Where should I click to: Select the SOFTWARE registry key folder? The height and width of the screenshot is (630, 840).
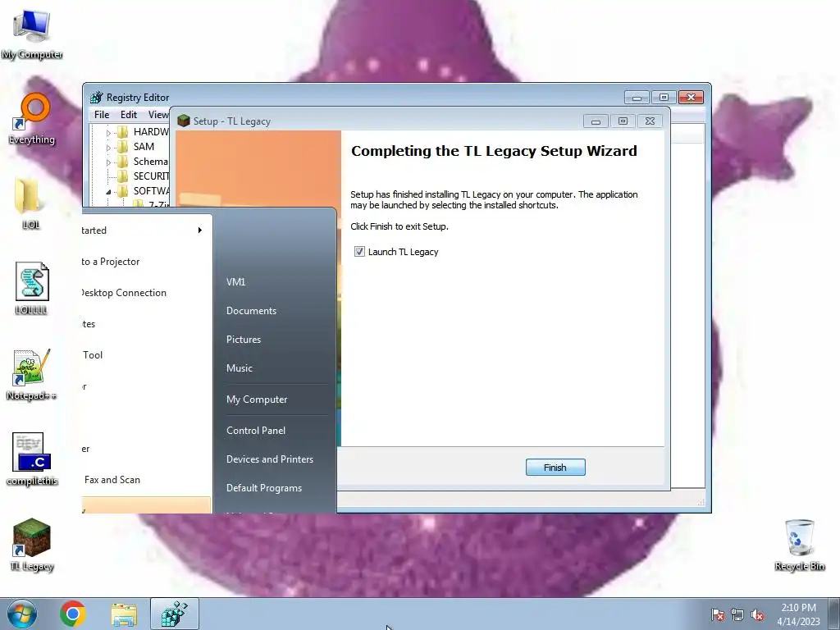143,191
